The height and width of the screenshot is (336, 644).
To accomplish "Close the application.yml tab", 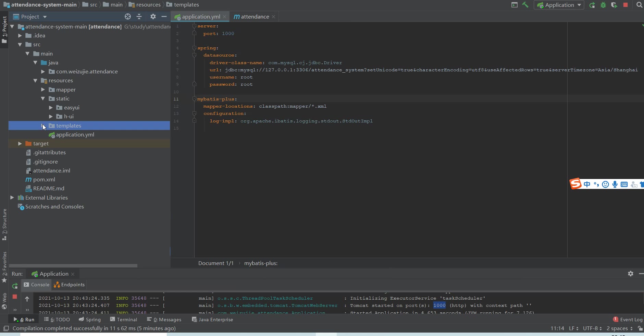I will click(224, 16).
